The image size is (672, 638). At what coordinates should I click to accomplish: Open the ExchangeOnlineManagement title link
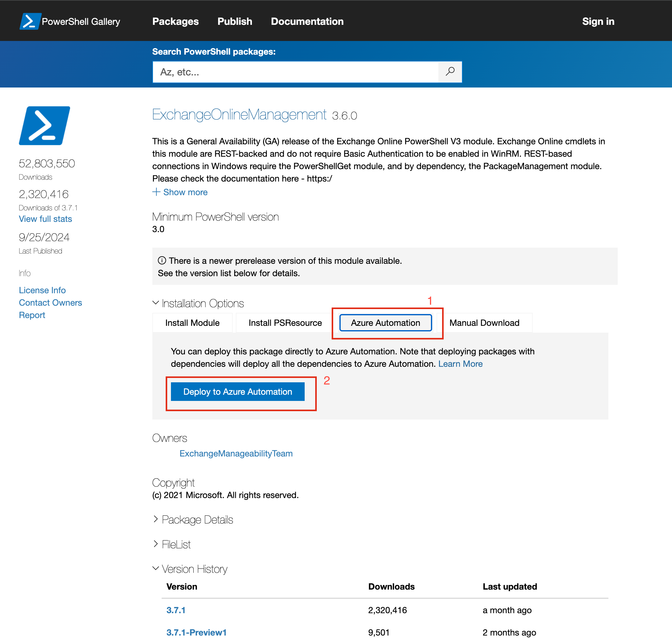coord(239,114)
